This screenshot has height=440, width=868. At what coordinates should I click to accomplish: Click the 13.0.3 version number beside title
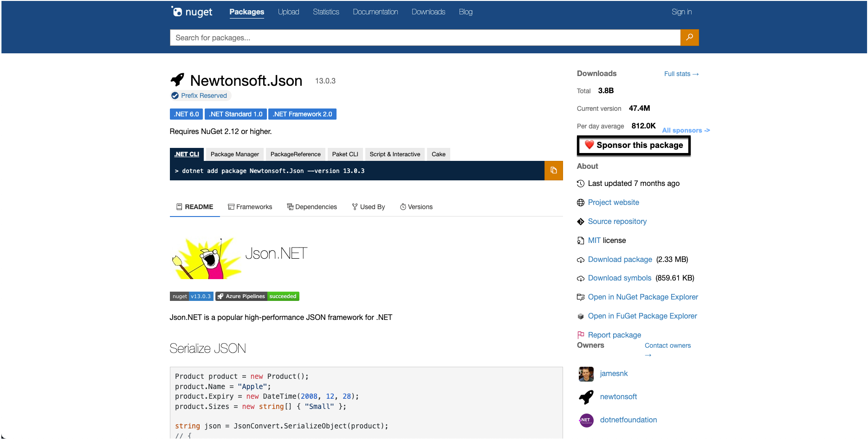coord(325,81)
